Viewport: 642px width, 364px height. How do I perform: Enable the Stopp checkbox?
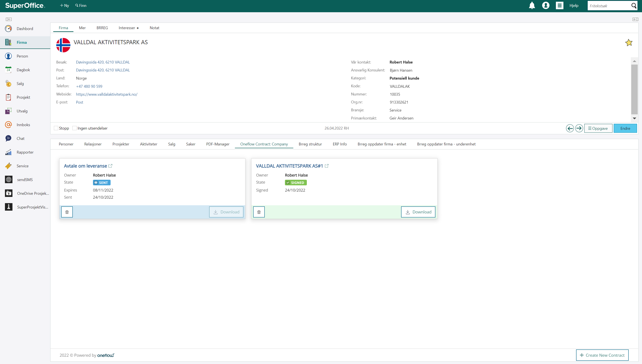pos(56,128)
